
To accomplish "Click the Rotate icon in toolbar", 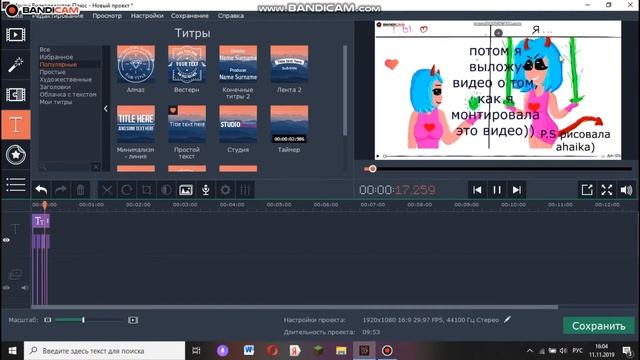I will click(x=127, y=190).
